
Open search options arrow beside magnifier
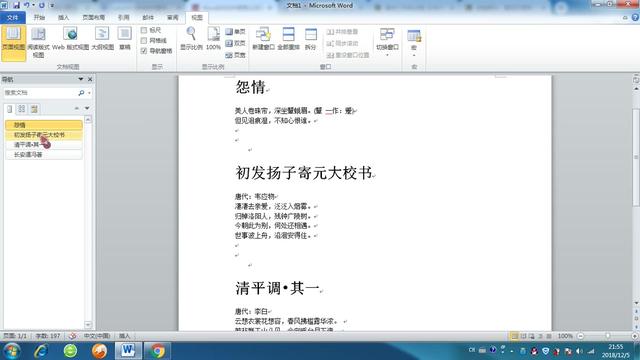click(x=89, y=93)
